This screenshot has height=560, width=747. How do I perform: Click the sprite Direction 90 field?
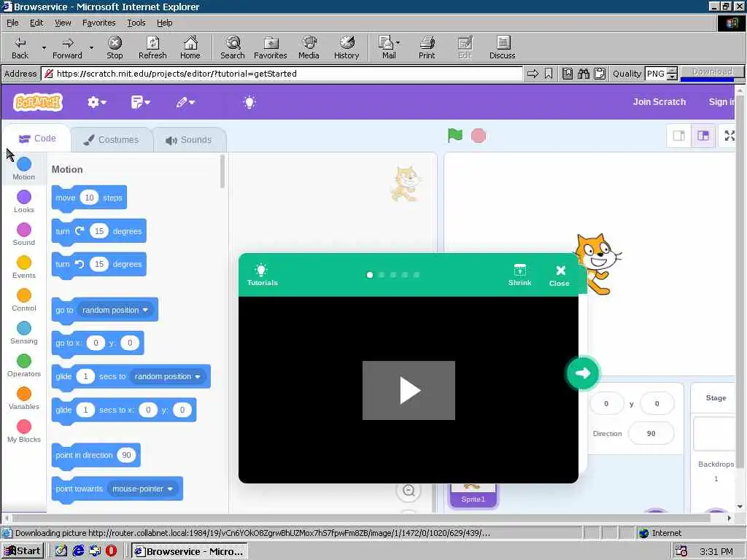[x=651, y=433]
